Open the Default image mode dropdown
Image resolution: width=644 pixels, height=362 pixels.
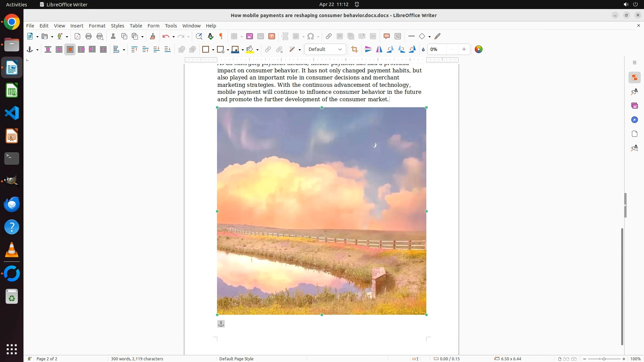[325, 50]
